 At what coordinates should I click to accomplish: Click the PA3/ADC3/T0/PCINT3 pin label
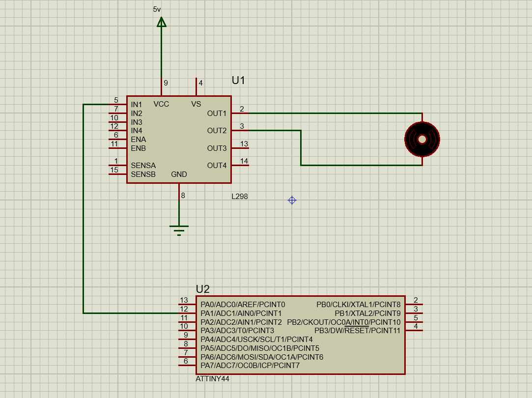click(x=237, y=331)
